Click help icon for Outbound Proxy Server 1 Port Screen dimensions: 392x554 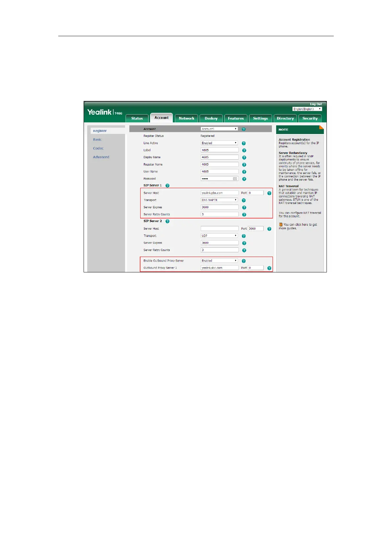[269, 268]
